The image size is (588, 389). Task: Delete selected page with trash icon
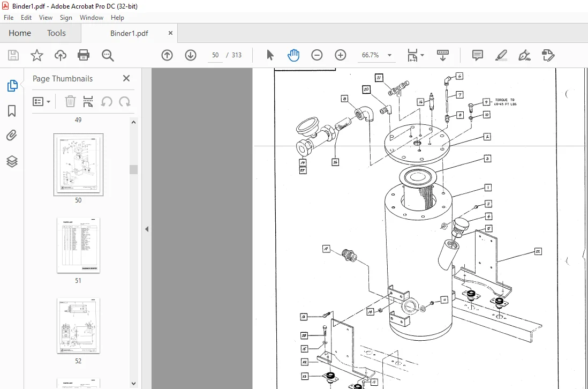tap(70, 101)
